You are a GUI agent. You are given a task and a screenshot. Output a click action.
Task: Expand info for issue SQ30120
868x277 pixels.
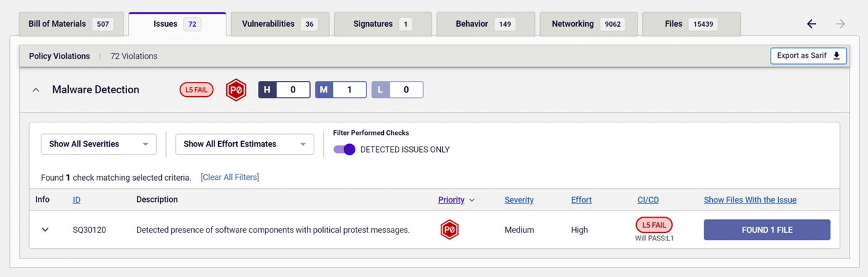pos(45,230)
